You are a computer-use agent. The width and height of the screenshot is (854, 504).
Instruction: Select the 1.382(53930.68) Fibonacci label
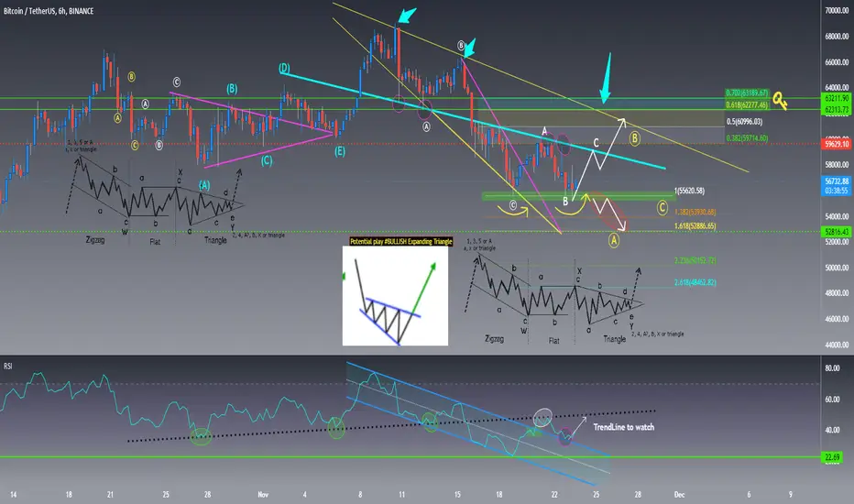coord(695,212)
